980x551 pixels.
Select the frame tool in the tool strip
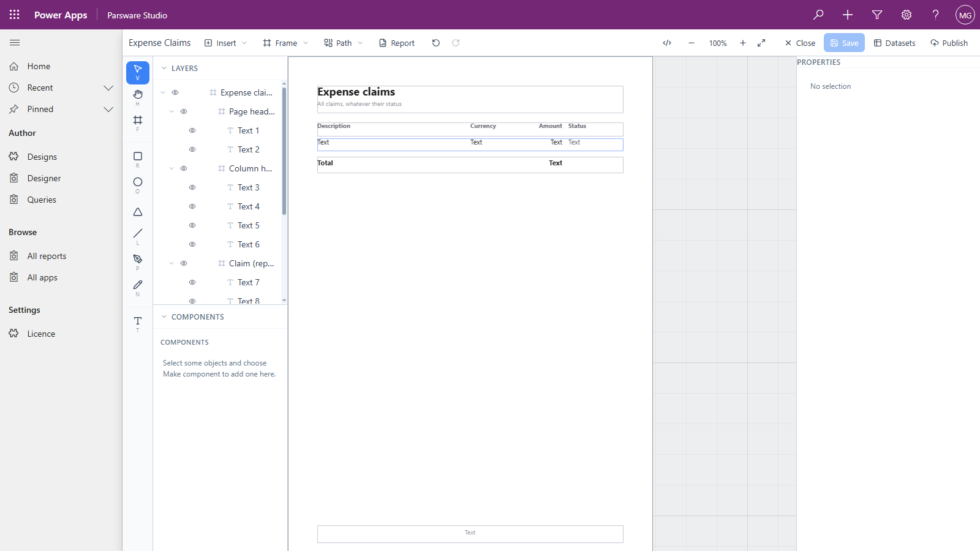[138, 122]
